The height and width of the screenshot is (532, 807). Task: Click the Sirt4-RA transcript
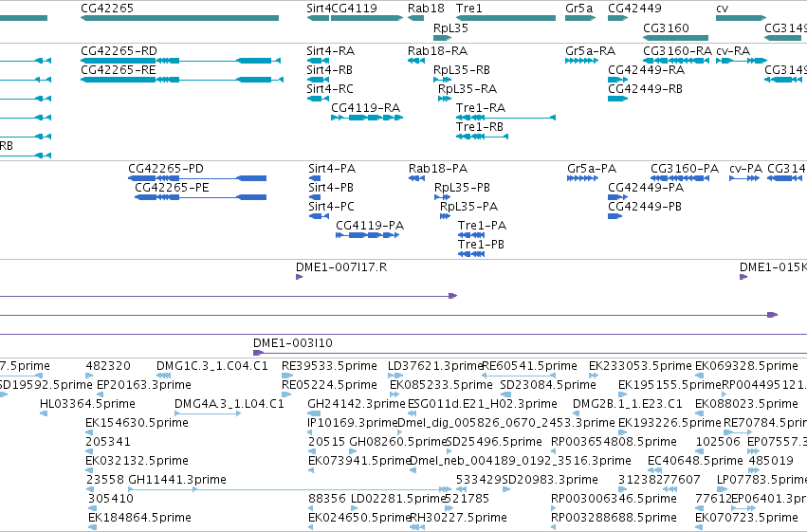[x=318, y=61]
